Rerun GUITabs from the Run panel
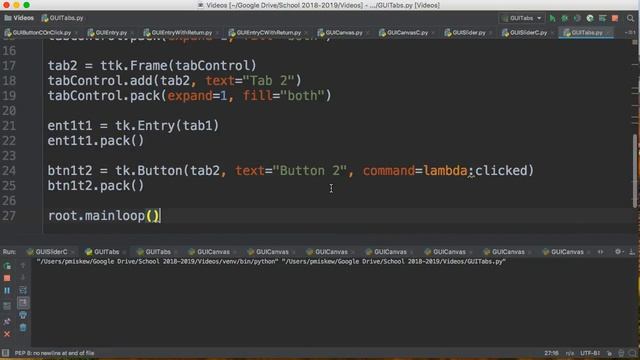This screenshot has width=640, height=360. [7, 266]
